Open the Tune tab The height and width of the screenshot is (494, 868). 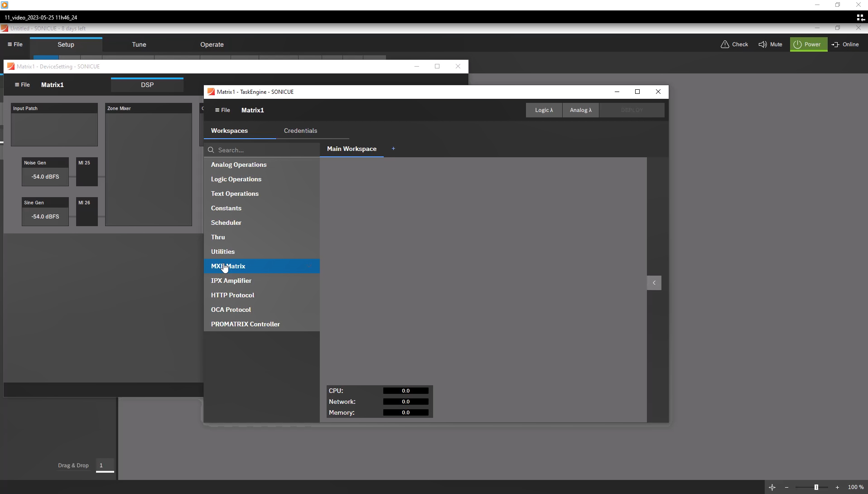139,44
